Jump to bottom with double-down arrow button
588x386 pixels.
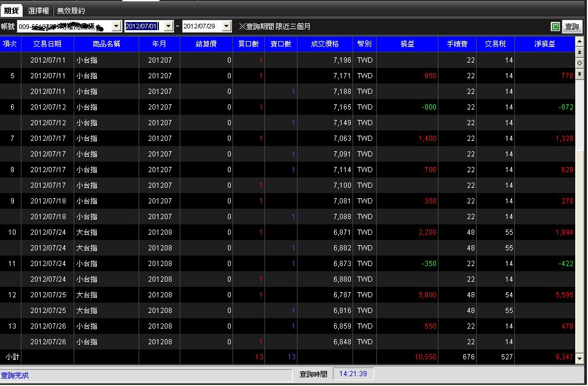[x=579, y=74]
